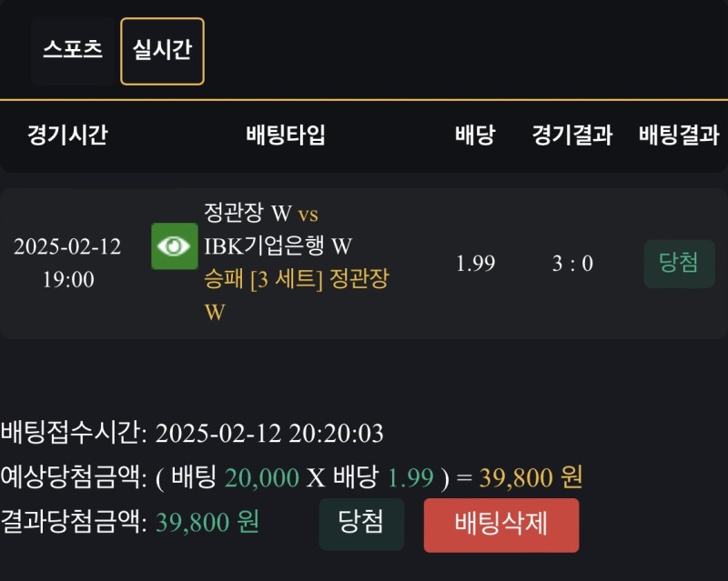Click the green eye icon beside the match
The image size is (728, 581).
pos(174,246)
